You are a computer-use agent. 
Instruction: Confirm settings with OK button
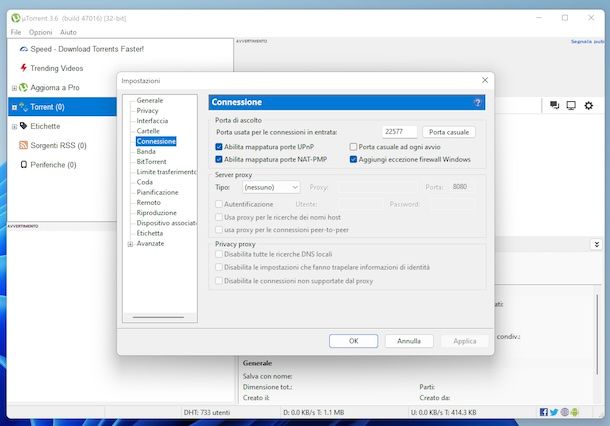point(353,341)
